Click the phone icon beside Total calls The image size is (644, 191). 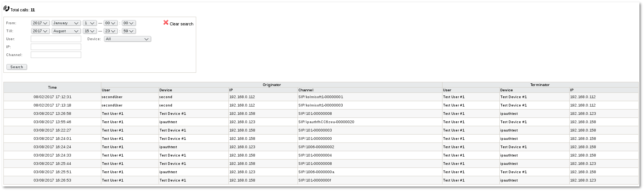coord(6,9)
